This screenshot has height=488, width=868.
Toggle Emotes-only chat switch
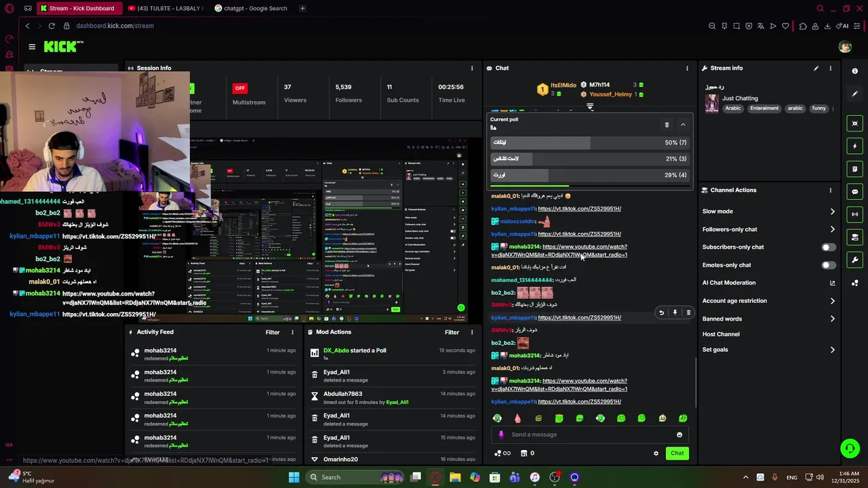pyautogui.click(x=829, y=265)
